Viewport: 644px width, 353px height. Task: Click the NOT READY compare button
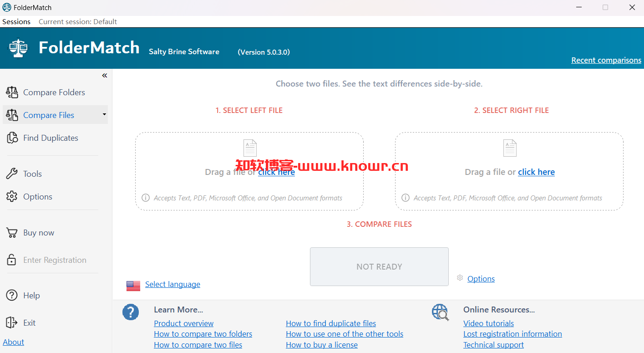[379, 267]
